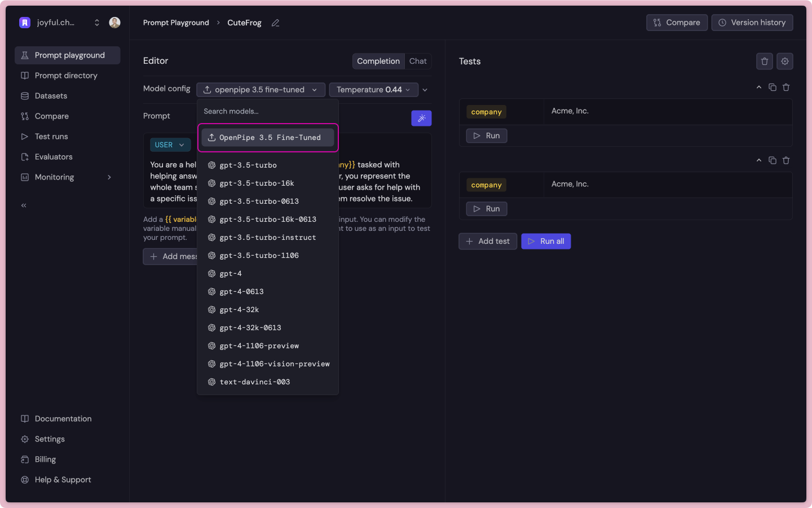Switch to the Chat tab
812x508 pixels.
pos(418,61)
